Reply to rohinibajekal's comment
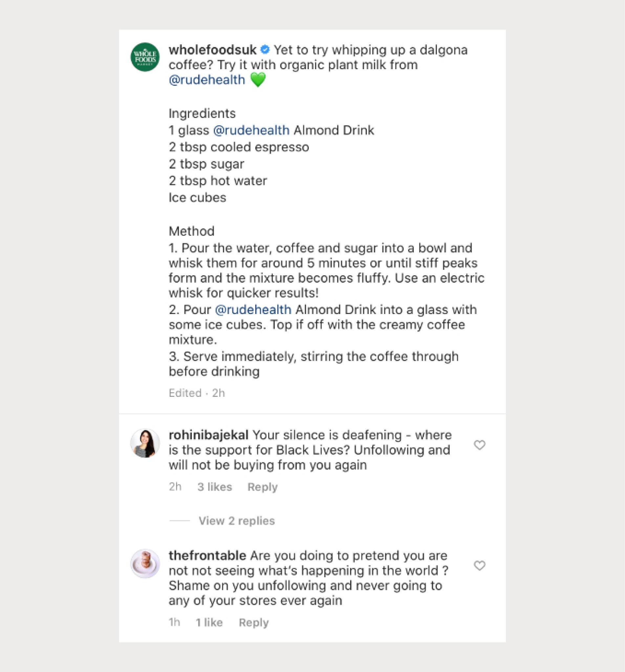Screen dimensions: 625x672 point(263,487)
